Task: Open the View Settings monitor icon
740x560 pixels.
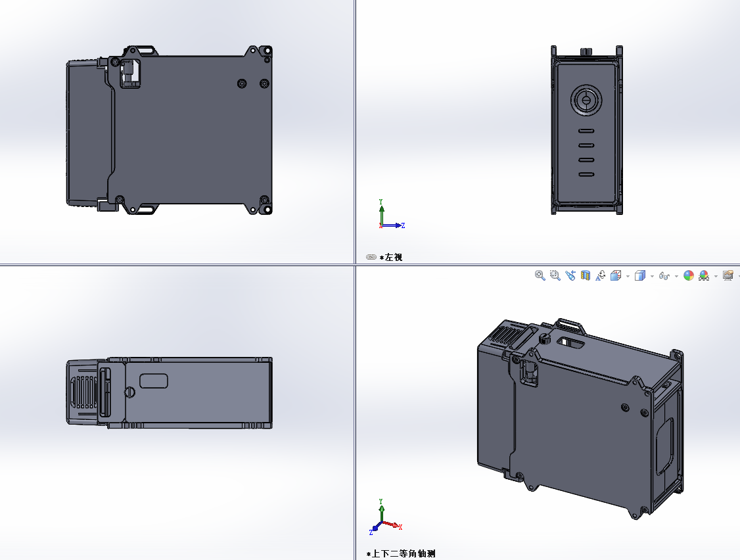Action: click(728, 275)
